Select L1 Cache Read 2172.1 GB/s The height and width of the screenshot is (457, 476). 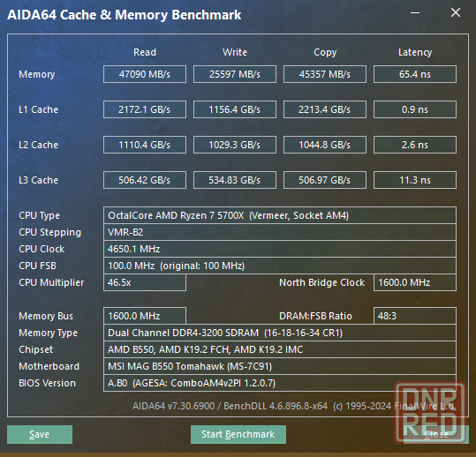coord(145,109)
